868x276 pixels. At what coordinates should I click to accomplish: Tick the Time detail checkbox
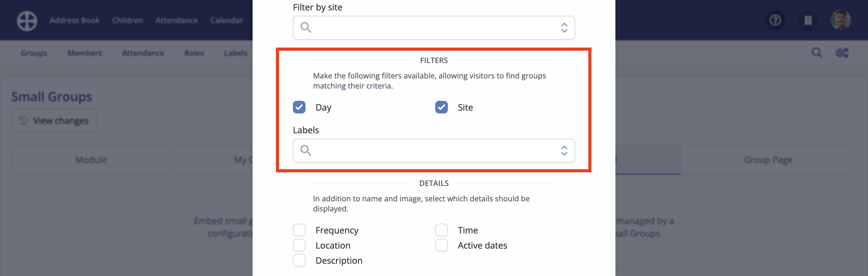pos(442,230)
